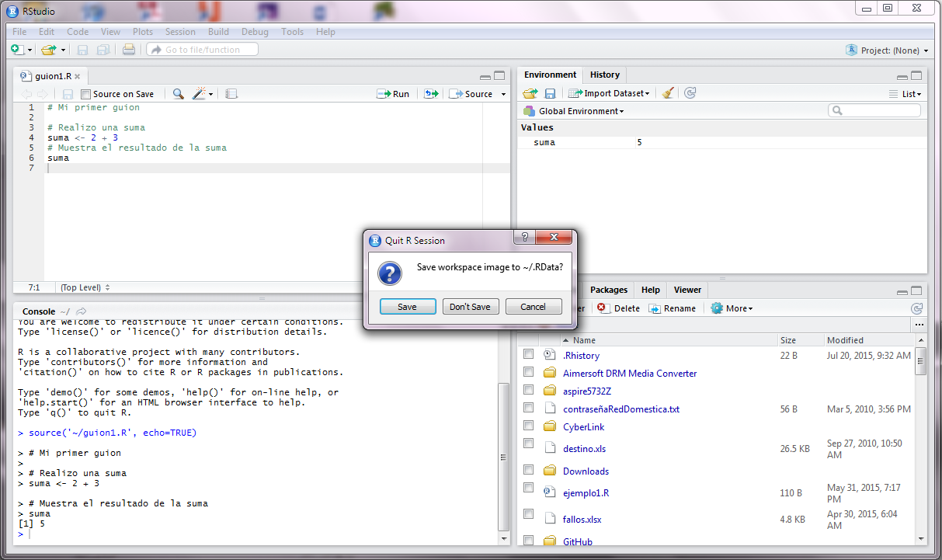Viewport: 942px width, 560px height.
Task: Click the editor back navigation arrow
Action: pos(27,94)
